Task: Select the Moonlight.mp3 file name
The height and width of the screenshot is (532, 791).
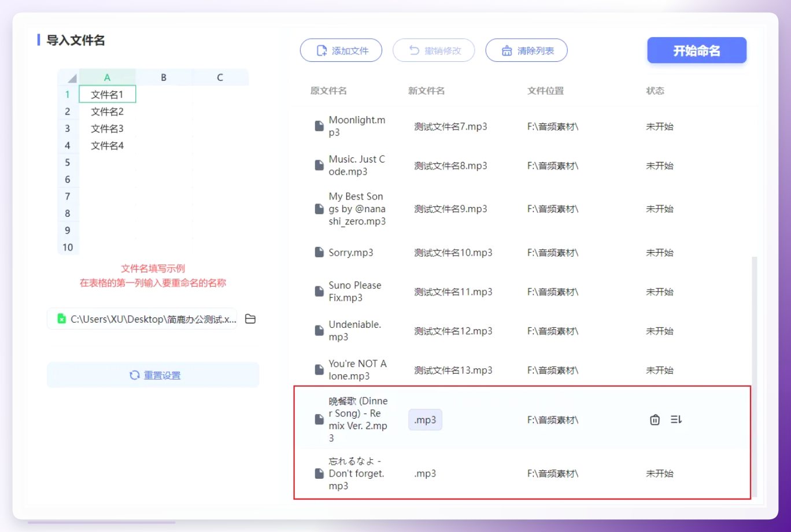Action: tap(357, 126)
